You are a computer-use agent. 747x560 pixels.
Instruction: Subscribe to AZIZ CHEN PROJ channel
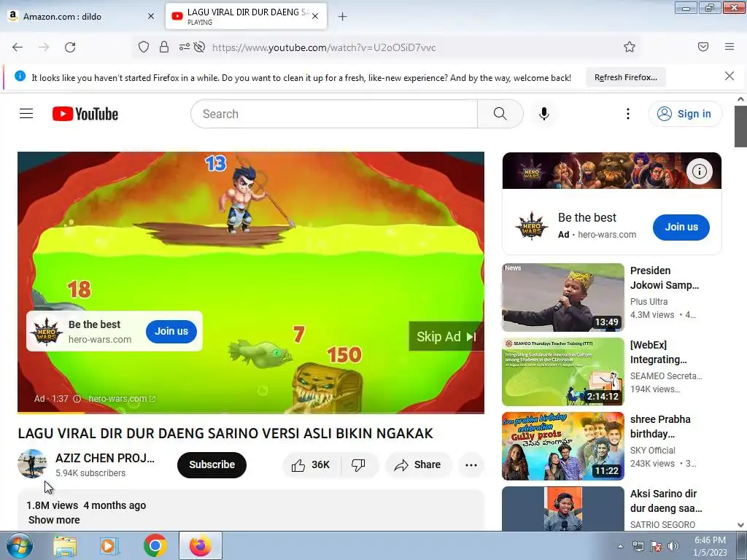[212, 464]
